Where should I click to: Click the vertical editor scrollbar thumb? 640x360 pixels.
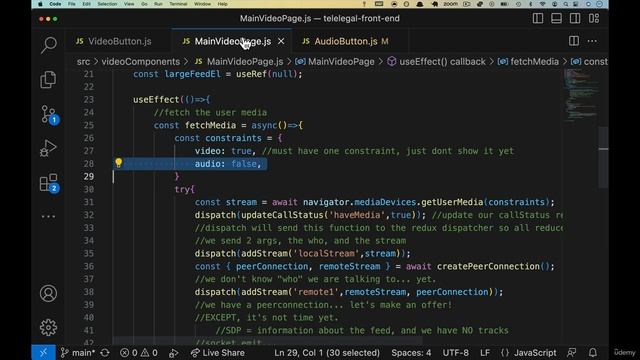pos(603,157)
